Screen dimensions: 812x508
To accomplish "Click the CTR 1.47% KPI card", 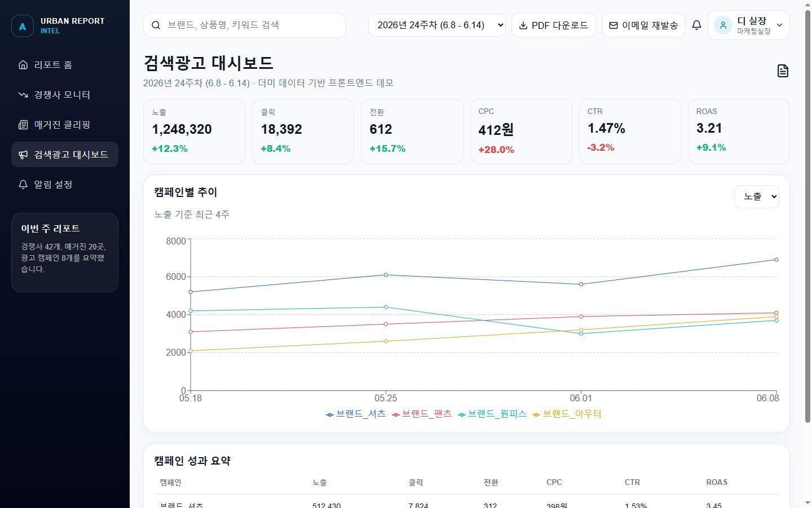I will [630, 132].
